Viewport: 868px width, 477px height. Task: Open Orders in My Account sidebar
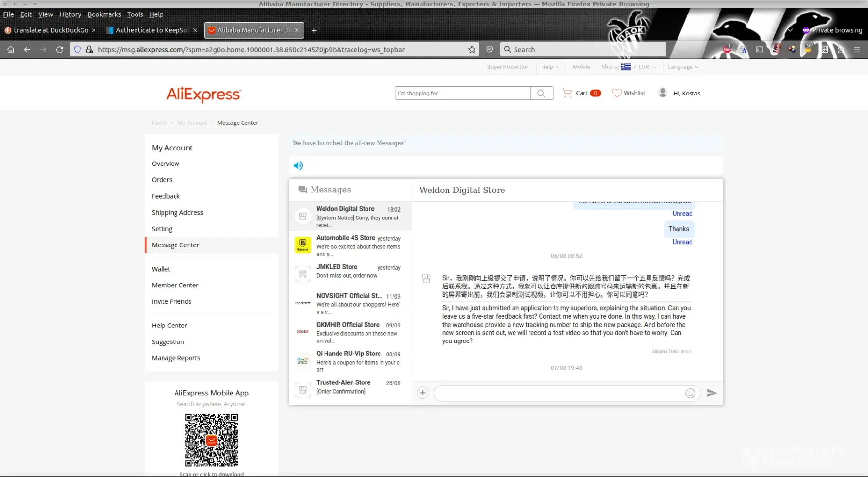[162, 180]
